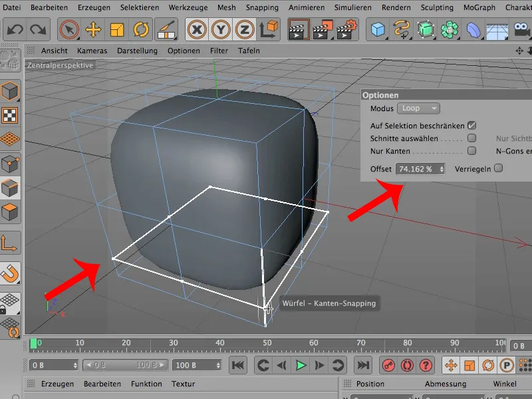Enable Schnitte auswählen checkbox

click(471, 138)
